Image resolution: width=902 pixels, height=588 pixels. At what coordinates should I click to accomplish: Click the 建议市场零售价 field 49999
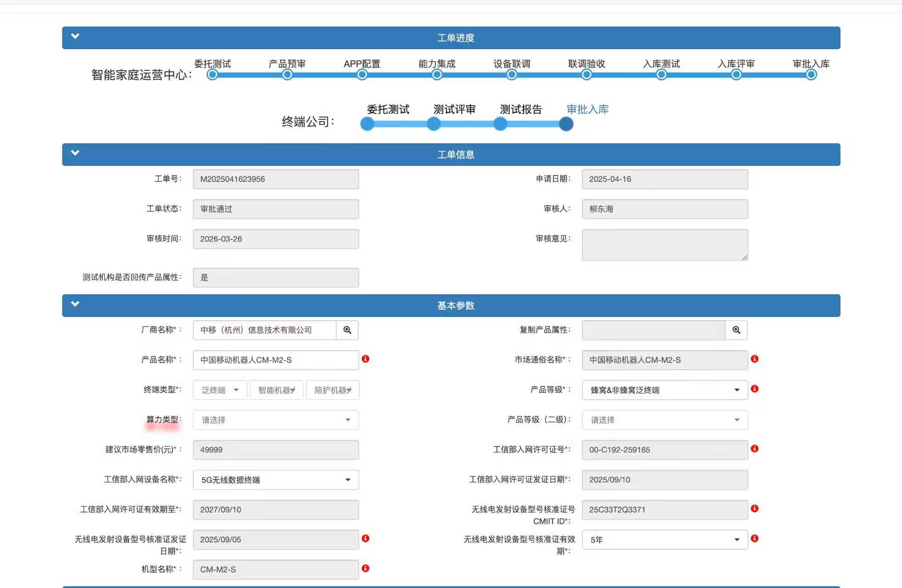tap(276, 450)
